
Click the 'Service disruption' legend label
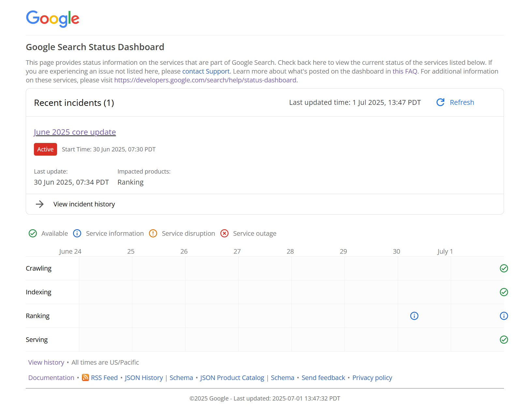click(x=188, y=233)
